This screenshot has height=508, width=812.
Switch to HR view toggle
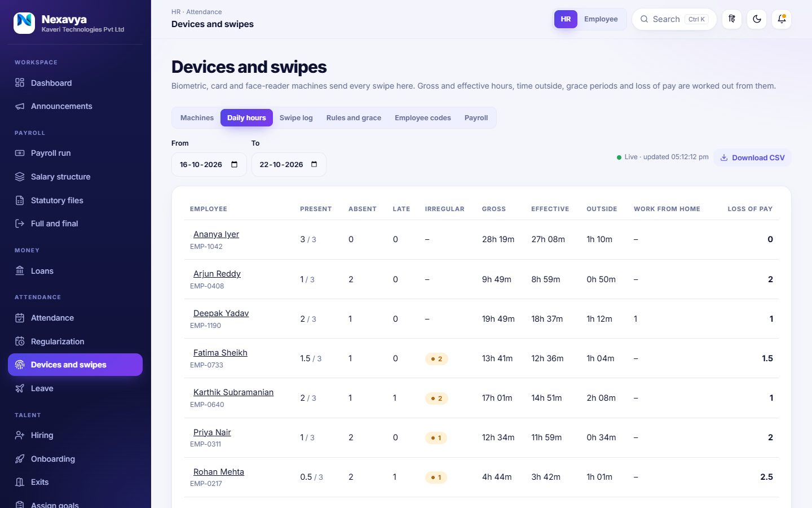566,19
